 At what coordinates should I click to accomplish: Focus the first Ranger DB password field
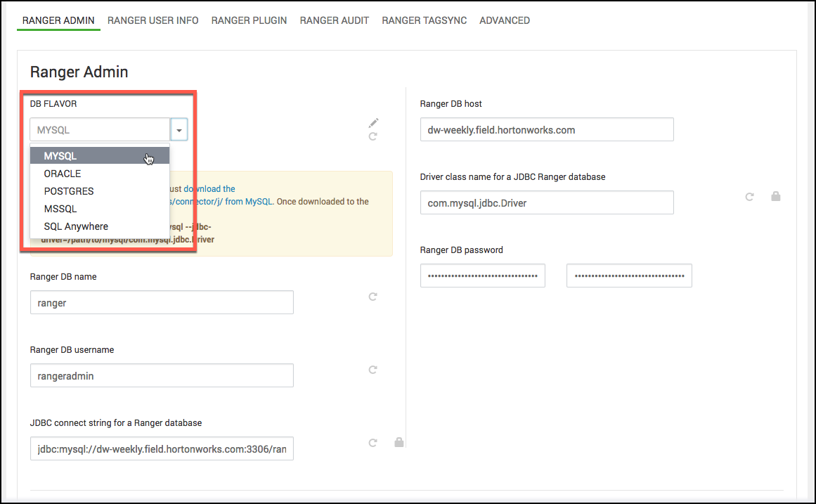[x=482, y=276]
